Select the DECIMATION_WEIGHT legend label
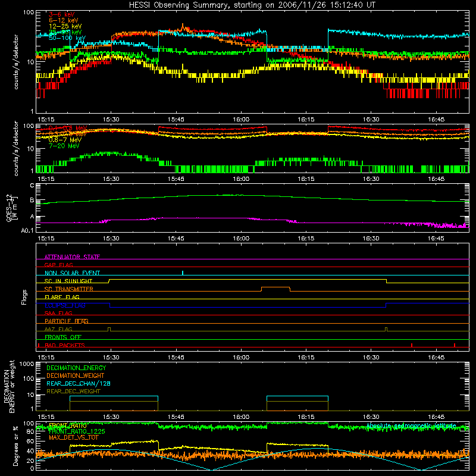476x476 pixels. (76, 375)
